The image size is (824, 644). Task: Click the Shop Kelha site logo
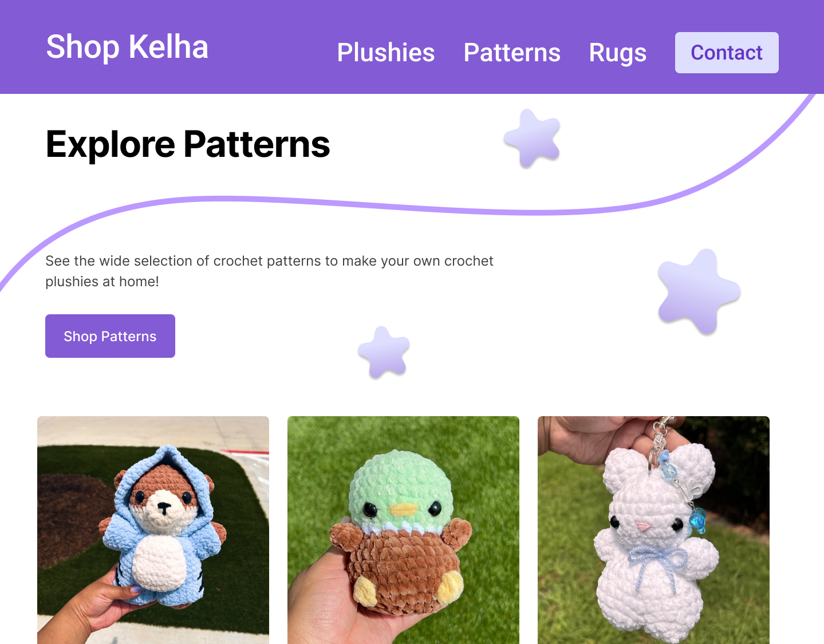coord(127,47)
